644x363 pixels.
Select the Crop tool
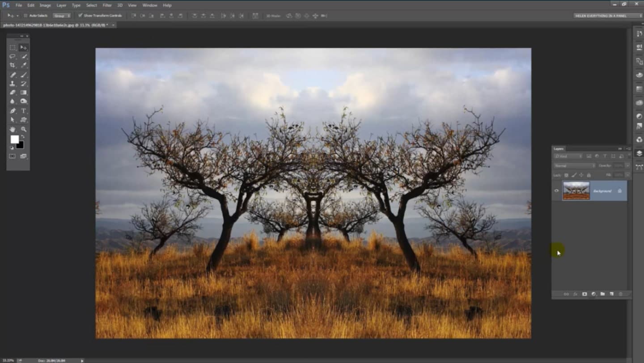pyautogui.click(x=13, y=65)
